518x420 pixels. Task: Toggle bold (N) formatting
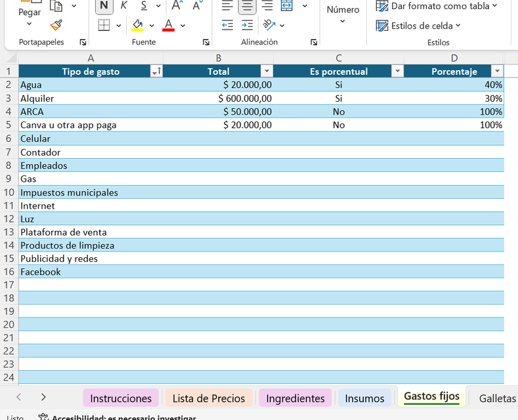coord(104,6)
